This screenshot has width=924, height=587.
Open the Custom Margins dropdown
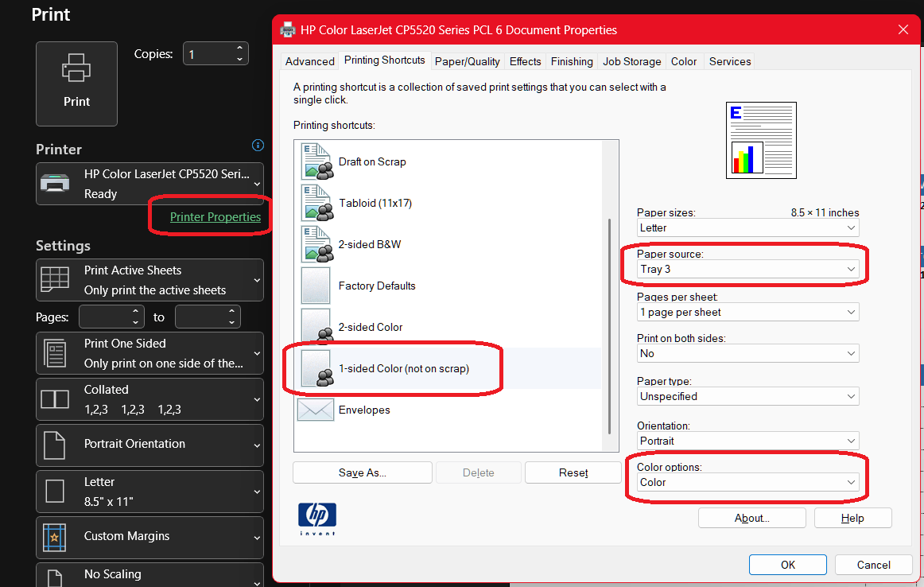pos(149,538)
